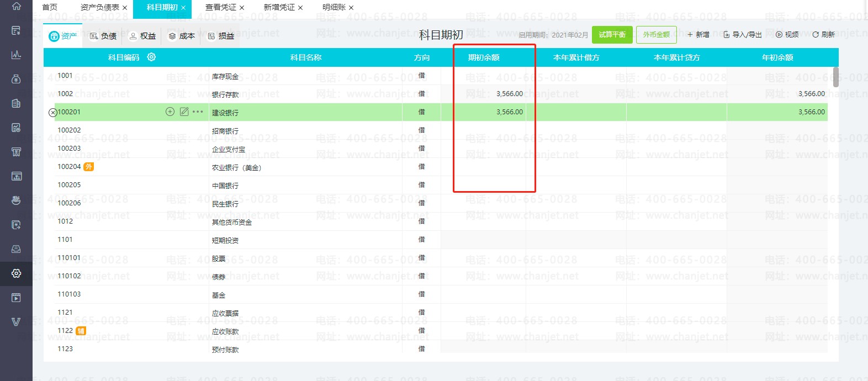
Task: Click the 本年累计借方 column header
Action: [x=576, y=57]
